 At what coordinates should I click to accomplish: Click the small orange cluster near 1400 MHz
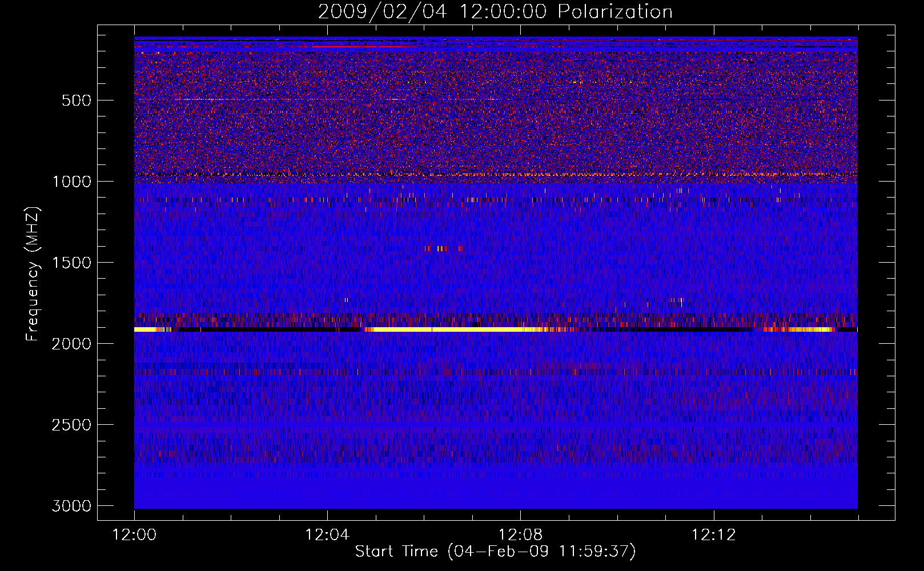point(444,248)
